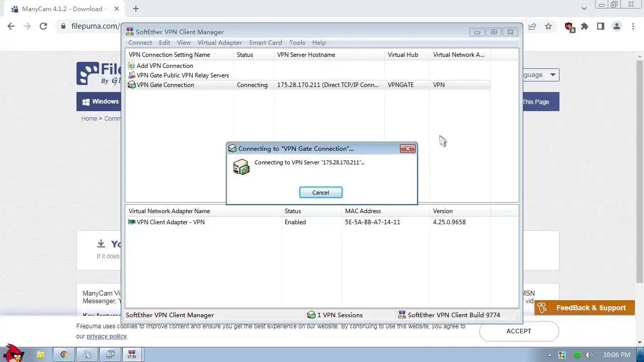Viewport: 644px width, 362px height.
Task: Open the View menu in SoftEther
Action: coord(184,43)
